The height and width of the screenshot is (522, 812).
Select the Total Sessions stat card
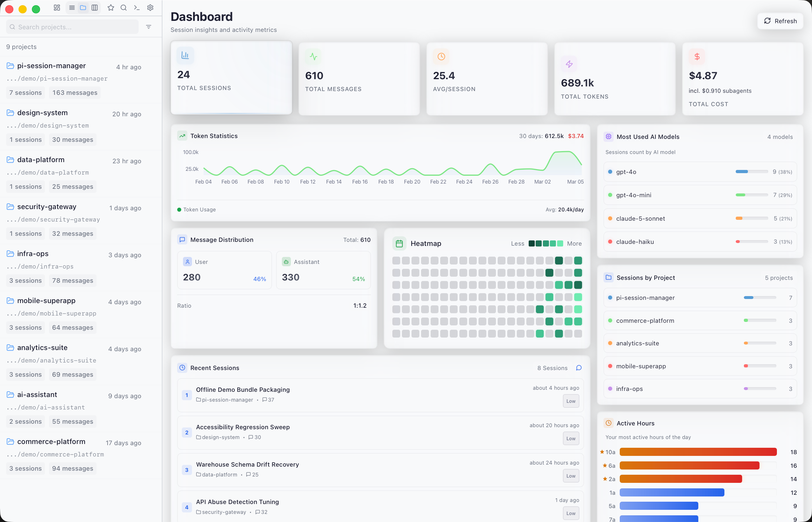pyautogui.click(x=231, y=78)
